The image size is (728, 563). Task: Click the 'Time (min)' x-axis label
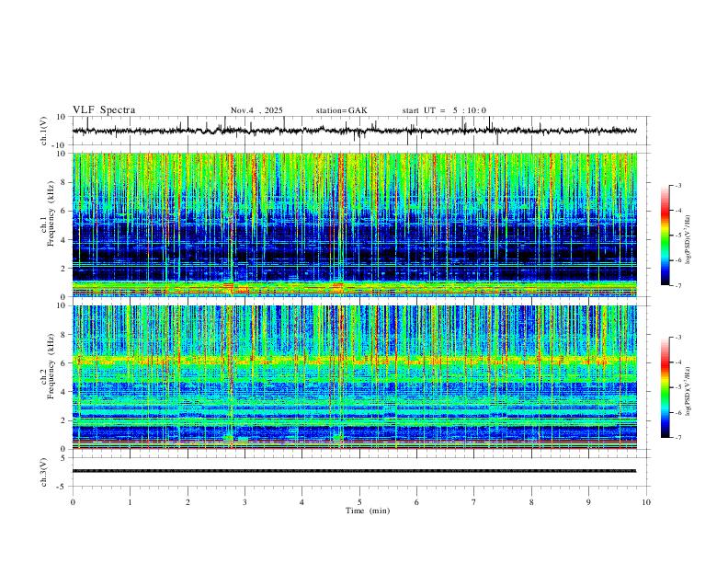368,511
